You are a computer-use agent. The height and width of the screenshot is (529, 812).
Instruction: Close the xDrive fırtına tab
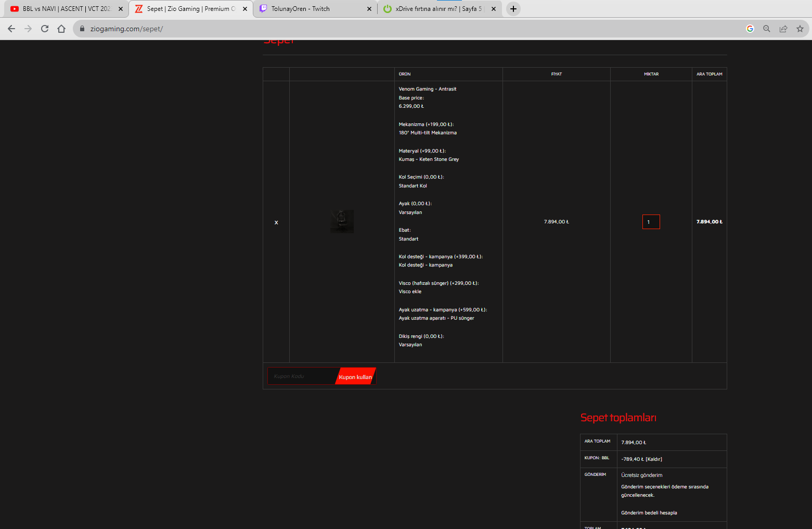pos(494,9)
